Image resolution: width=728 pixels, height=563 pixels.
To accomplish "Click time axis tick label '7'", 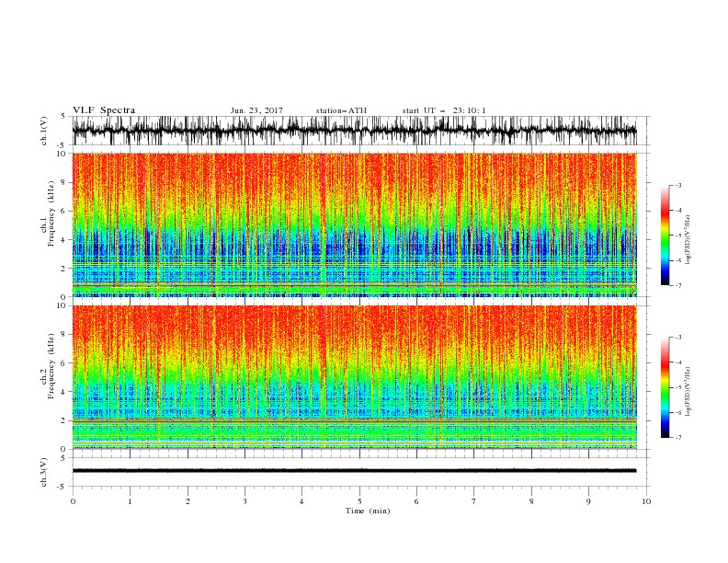I will [x=473, y=501].
